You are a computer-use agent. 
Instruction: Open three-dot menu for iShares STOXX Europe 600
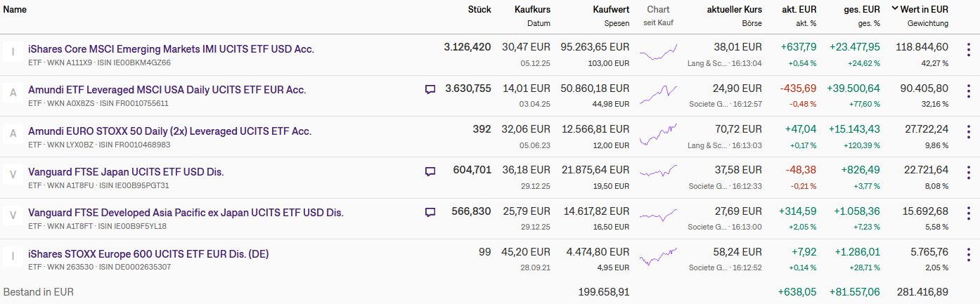tap(969, 254)
